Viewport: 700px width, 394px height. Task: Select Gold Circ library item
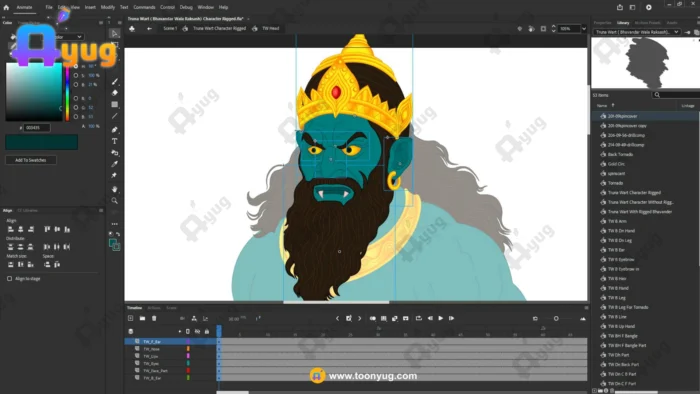(x=616, y=164)
